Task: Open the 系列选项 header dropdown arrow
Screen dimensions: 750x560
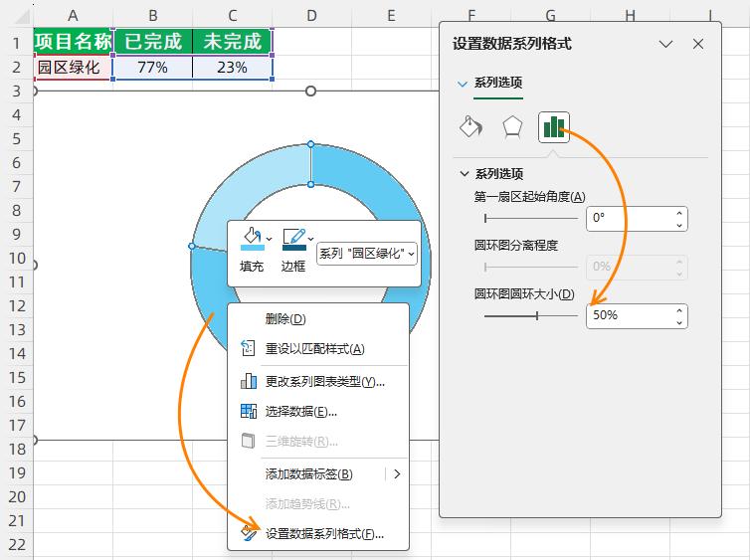Action: point(462,84)
